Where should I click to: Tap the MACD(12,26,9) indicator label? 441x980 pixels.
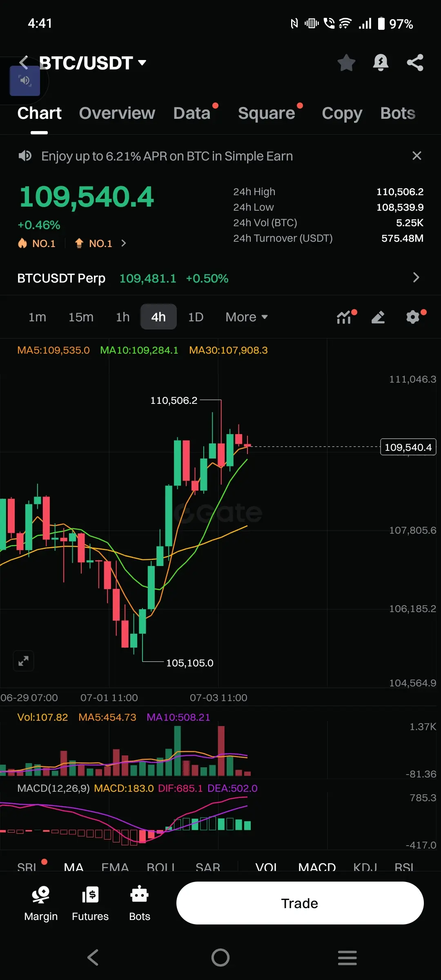click(x=53, y=788)
